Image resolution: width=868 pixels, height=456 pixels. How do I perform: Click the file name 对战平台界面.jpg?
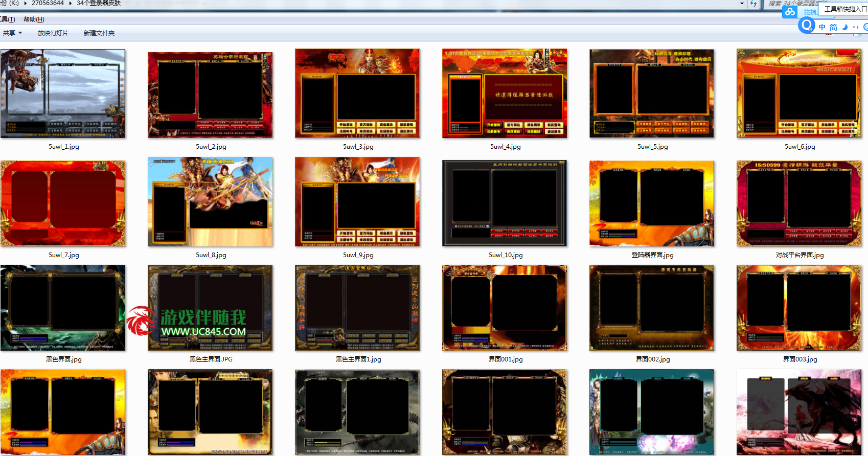[x=800, y=255]
